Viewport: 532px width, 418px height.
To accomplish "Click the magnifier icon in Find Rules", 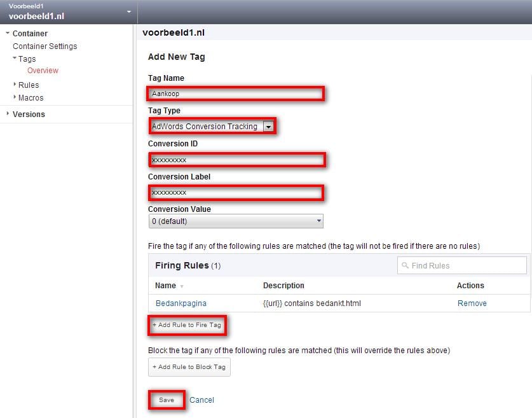I will pyautogui.click(x=405, y=265).
